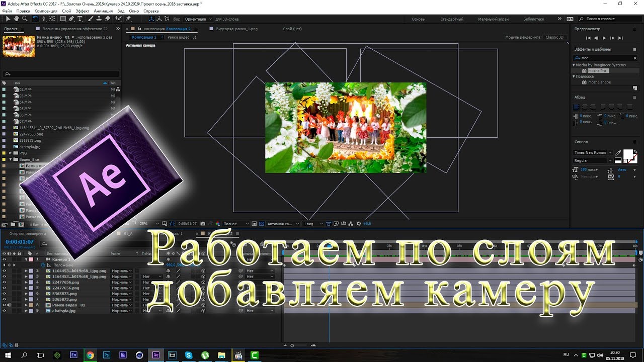This screenshot has height=362, width=644.
Task: Create new effects bin icon
Action: point(635,88)
